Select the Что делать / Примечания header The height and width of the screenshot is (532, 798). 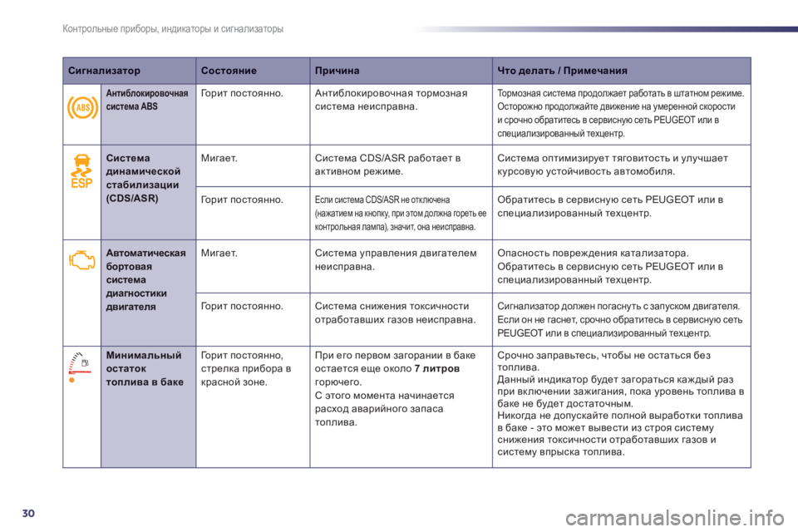pyautogui.click(x=561, y=71)
